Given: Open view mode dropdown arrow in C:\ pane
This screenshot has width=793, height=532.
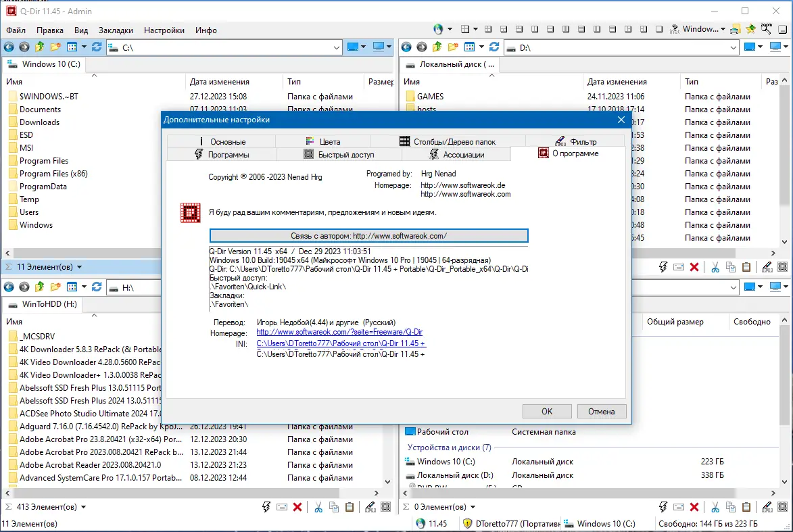Looking at the screenshot, I should click(84, 47).
